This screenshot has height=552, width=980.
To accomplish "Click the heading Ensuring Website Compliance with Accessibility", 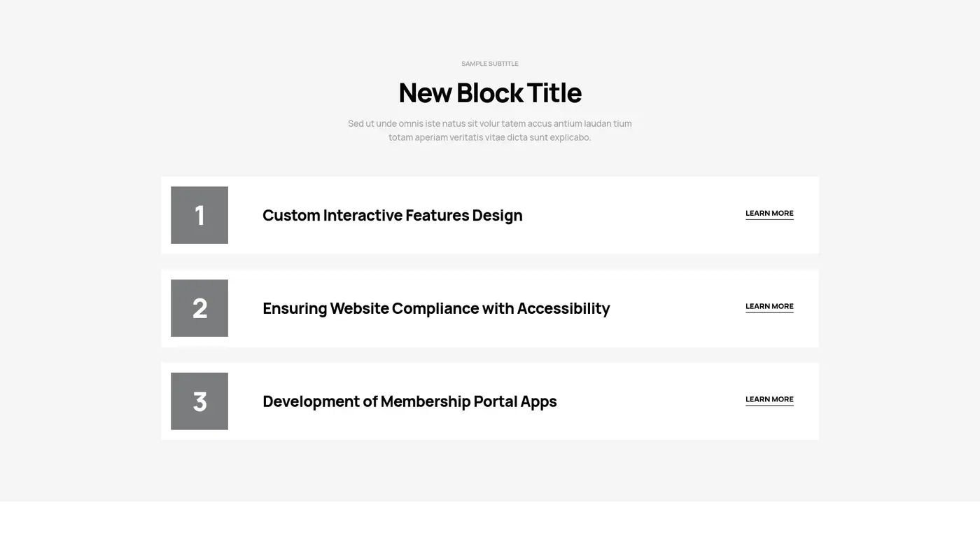I will click(x=436, y=308).
